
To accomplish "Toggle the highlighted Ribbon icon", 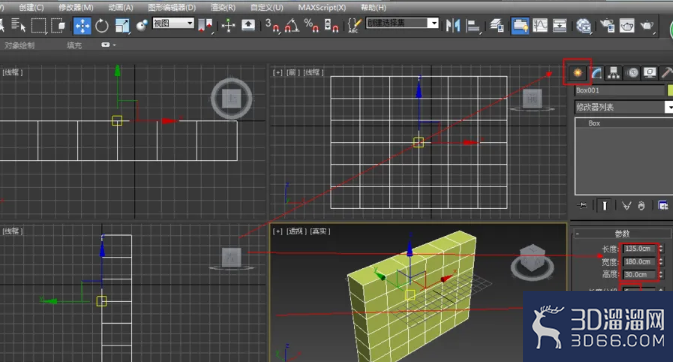I will [x=520, y=26].
